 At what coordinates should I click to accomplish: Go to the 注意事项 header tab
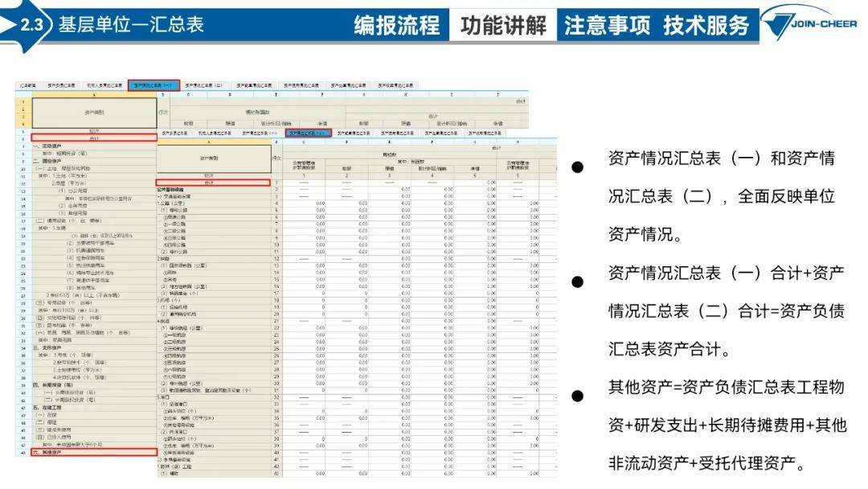607,25
